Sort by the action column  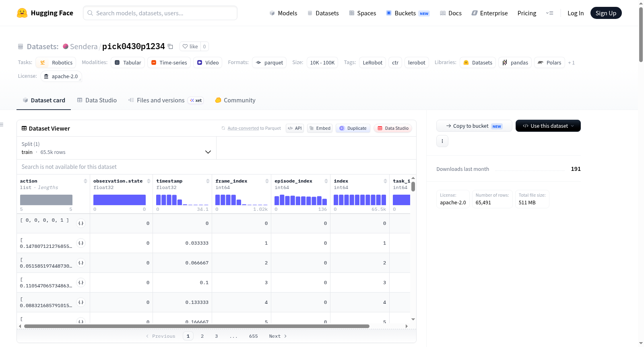coord(85,181)
